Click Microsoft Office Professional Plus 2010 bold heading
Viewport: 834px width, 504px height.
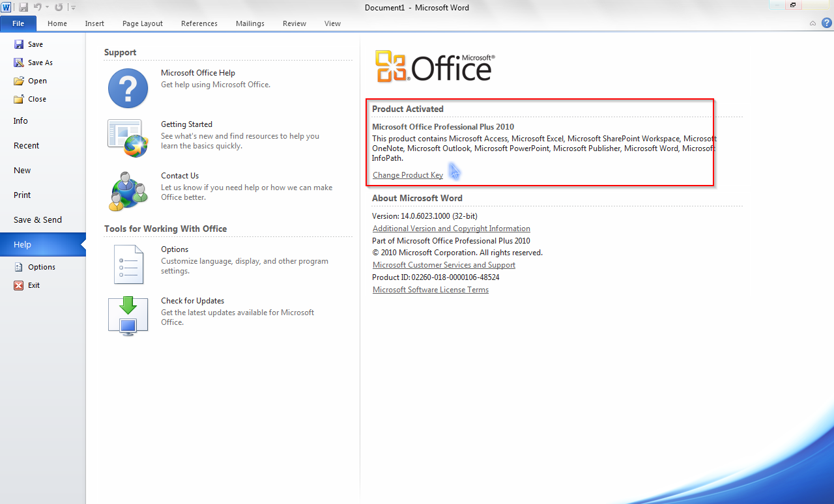(443, 127)
